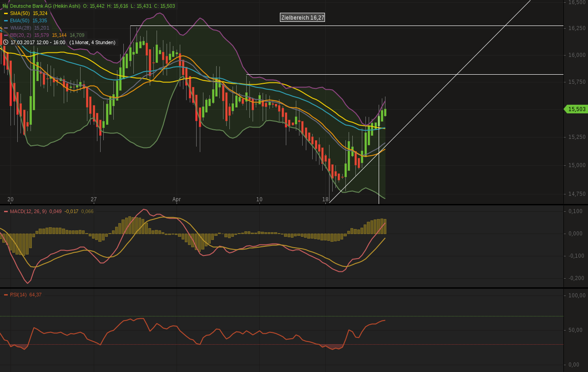The height and width of the screenshot is (372, 588).
Task: Click the open value O: 15,442
Action: click(94, 6)
